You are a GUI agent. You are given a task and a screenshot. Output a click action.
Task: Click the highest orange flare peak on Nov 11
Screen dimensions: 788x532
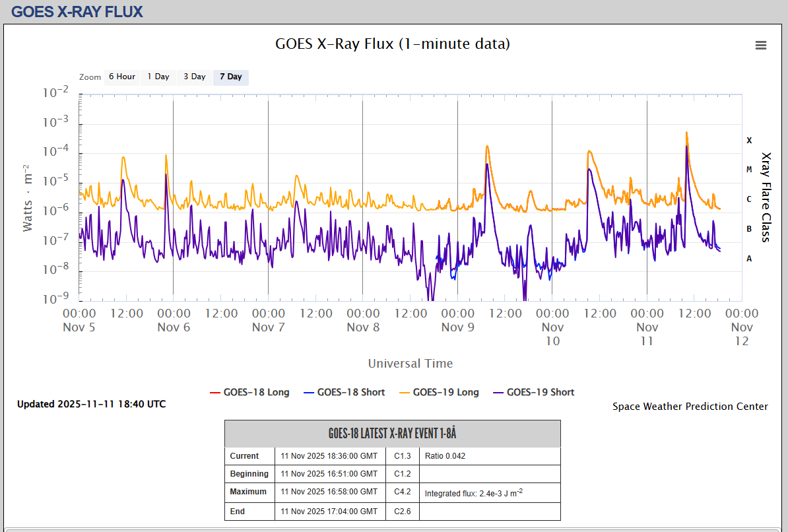coord(687,133)
